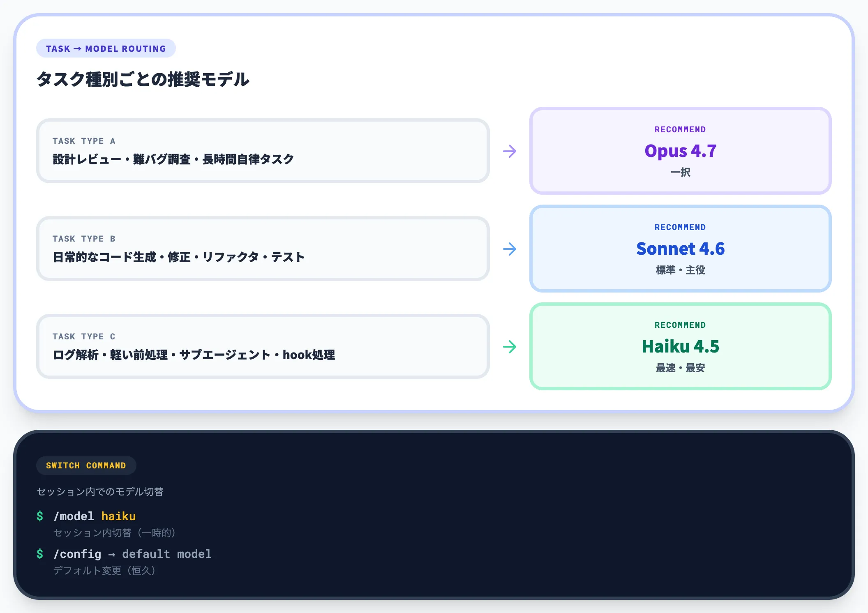Viewport: 868px width, 613px height.
Task: Select デフォルト変更（恒久） description
Action: click(x=104, y=571)
